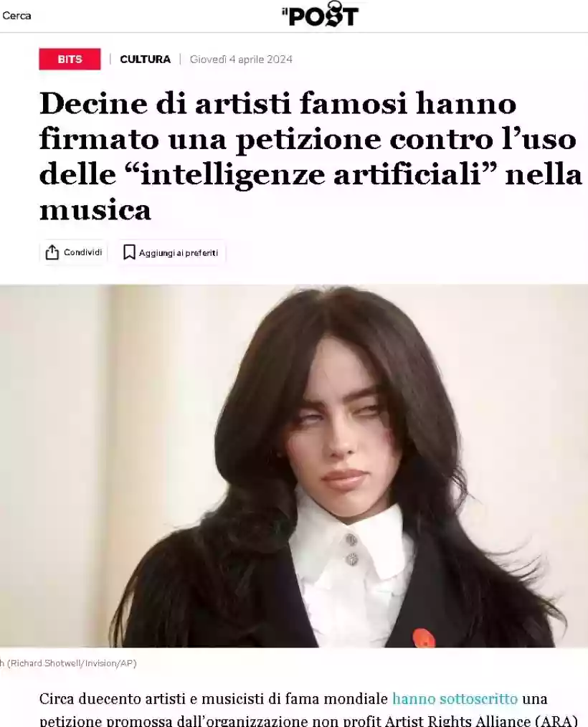Click the Condividi label

83,252
